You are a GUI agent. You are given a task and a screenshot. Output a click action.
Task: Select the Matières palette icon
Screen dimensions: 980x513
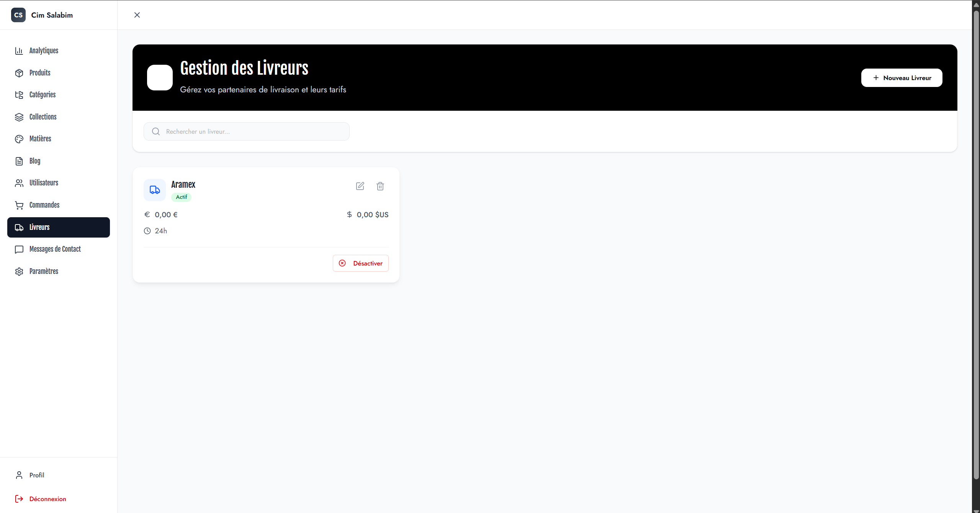pyautogui.click(x=19, y=139)
